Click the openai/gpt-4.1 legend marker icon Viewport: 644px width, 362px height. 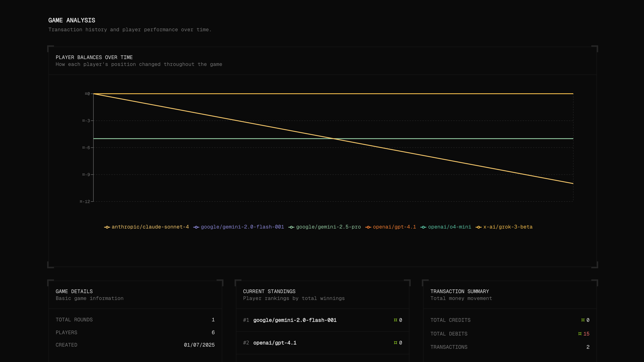pos(368,227)
